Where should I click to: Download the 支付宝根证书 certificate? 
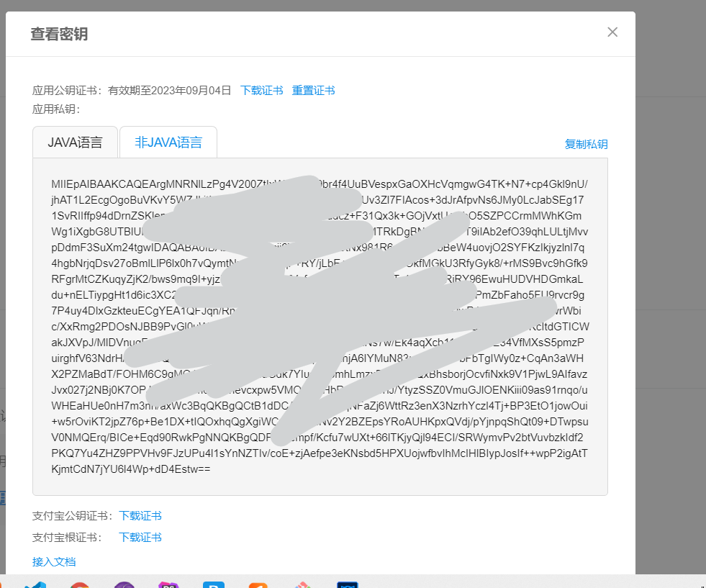pyautogui.click(x=140, y=537)
